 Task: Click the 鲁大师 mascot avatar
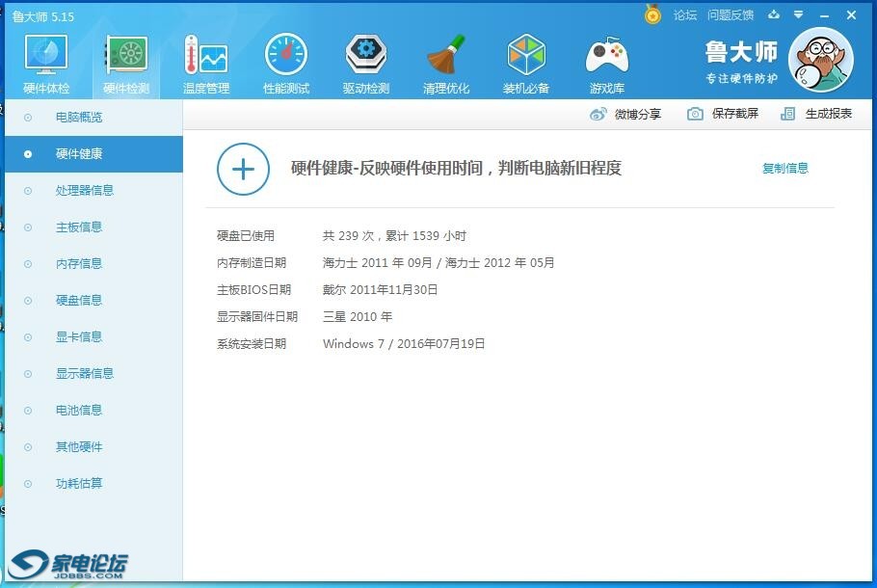coord(820,60)
